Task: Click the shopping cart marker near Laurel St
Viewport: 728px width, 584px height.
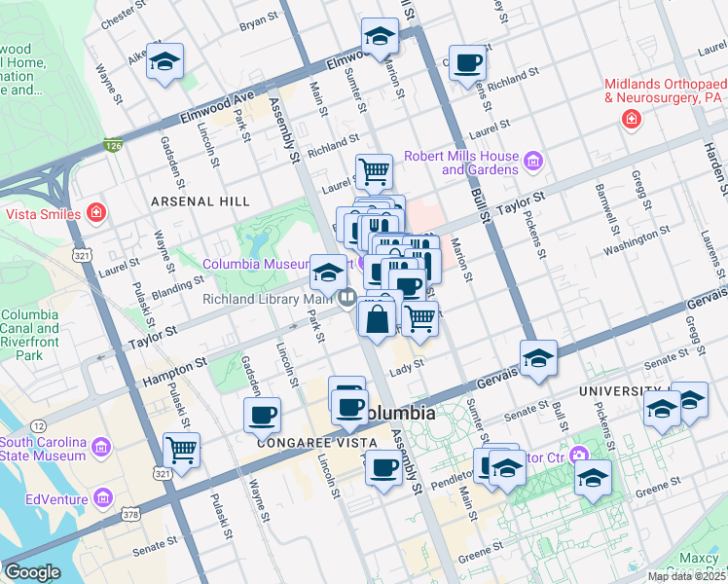Action: click(374, 173)
